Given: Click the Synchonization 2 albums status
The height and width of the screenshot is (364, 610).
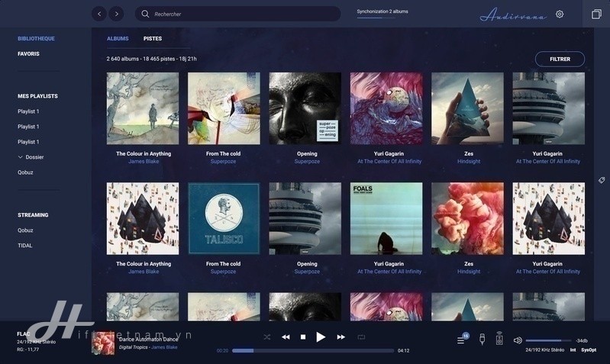Looking at the screenshot, I should point(382,11).
